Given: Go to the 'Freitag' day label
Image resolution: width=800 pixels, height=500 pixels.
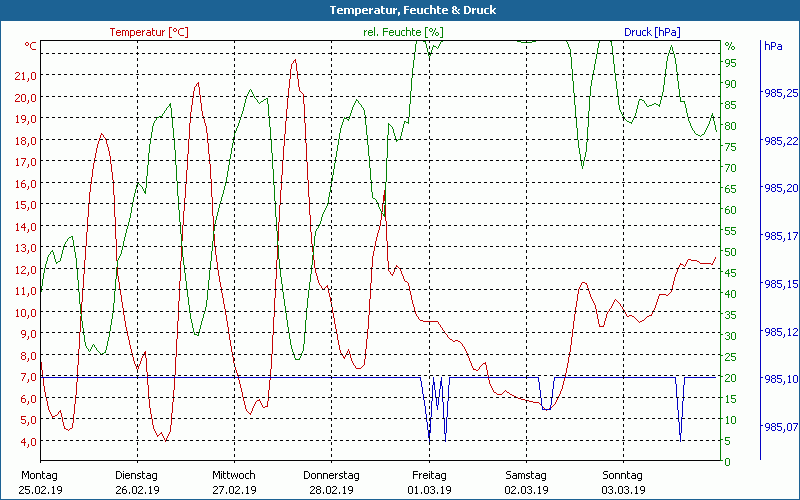Looking at the screenshot, I should 429,475.
